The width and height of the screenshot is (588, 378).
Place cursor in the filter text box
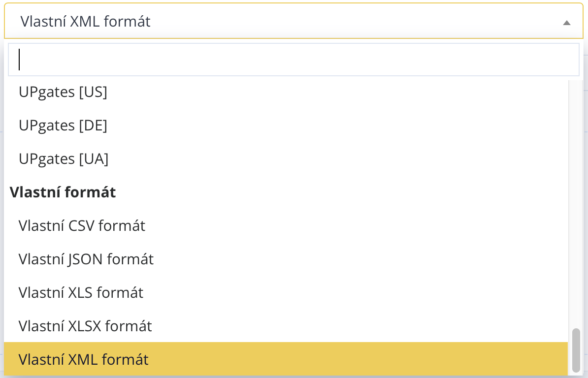coord(294,60)
